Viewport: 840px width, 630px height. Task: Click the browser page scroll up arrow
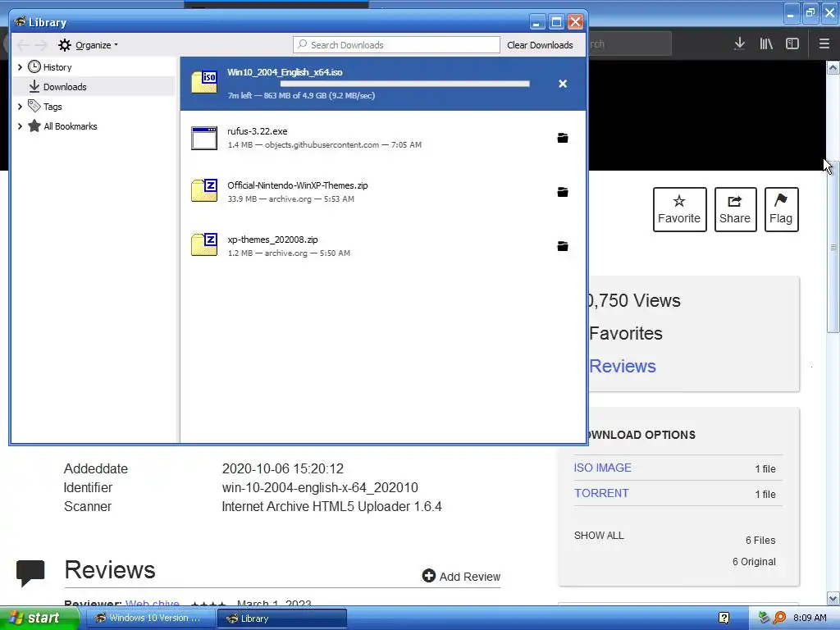(x=833, y=67)
